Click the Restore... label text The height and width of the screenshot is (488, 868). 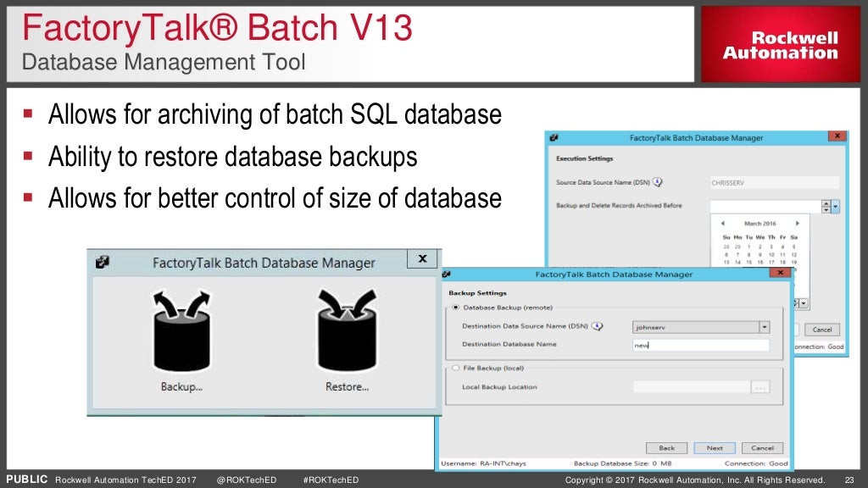347,386
